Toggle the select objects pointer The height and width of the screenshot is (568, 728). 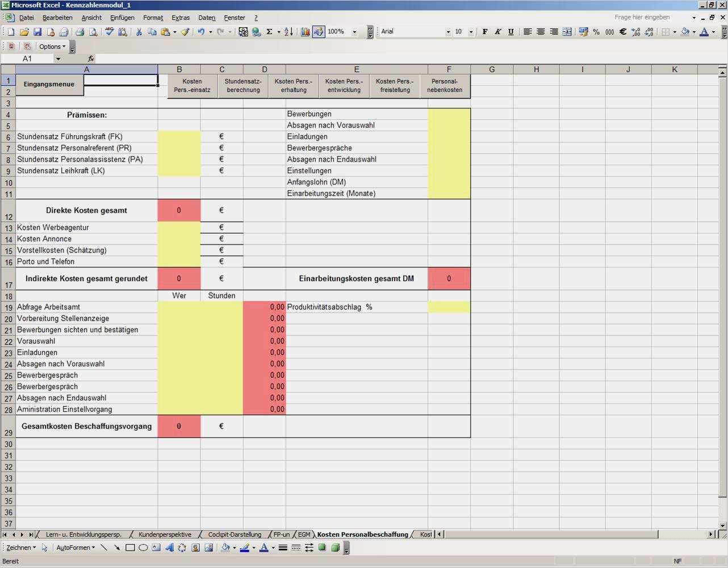click(x=44, y=548)
